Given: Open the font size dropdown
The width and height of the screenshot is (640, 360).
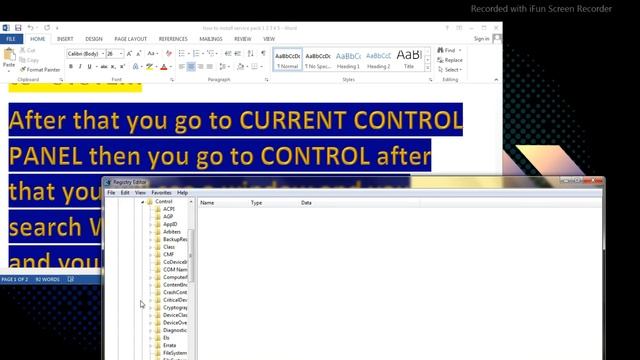Looking at the screenshot, I should [x=121, y=53].
